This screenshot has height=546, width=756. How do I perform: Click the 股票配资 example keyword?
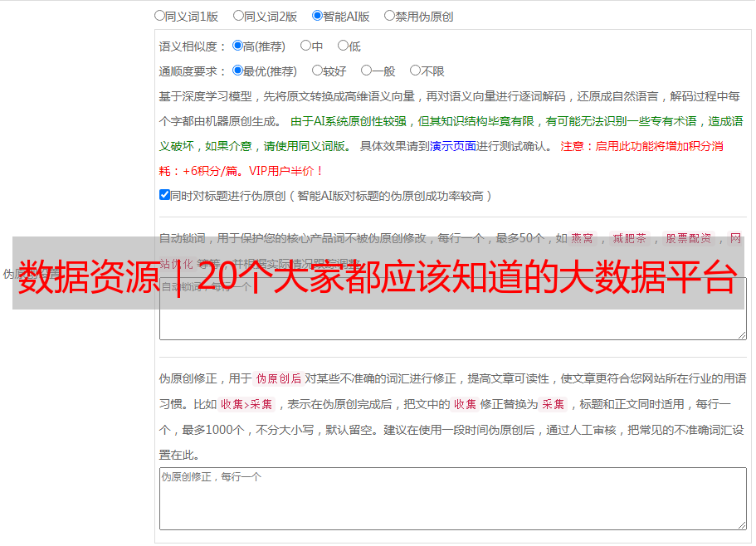click(x=689, y=238)
